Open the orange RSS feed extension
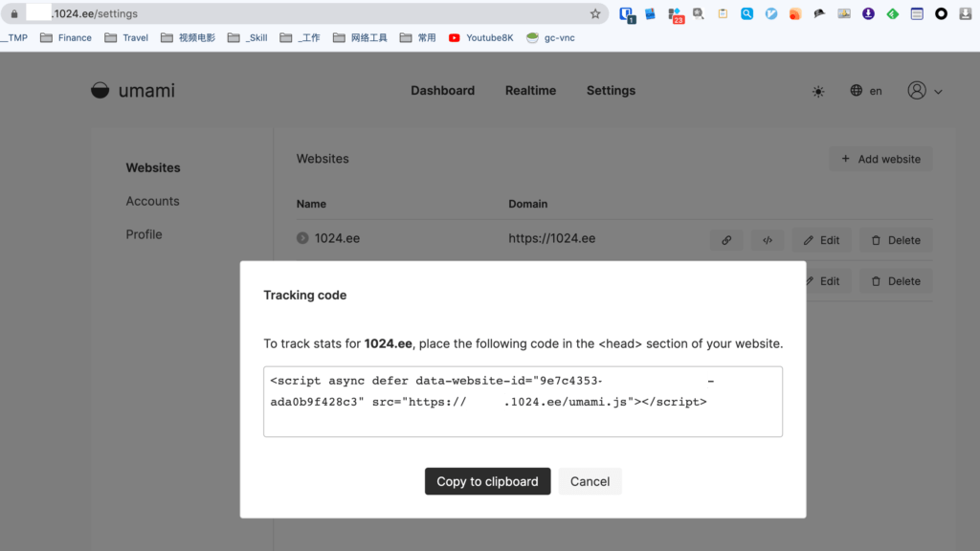Screen dimensions: 980x551 pyautogui.click(x=795, y=13)
